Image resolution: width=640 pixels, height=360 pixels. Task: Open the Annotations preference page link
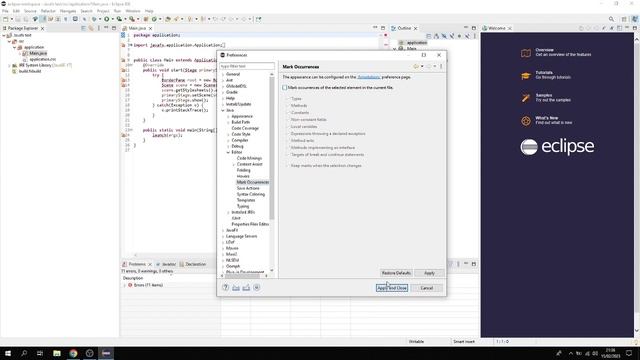(x=368, y=77)
